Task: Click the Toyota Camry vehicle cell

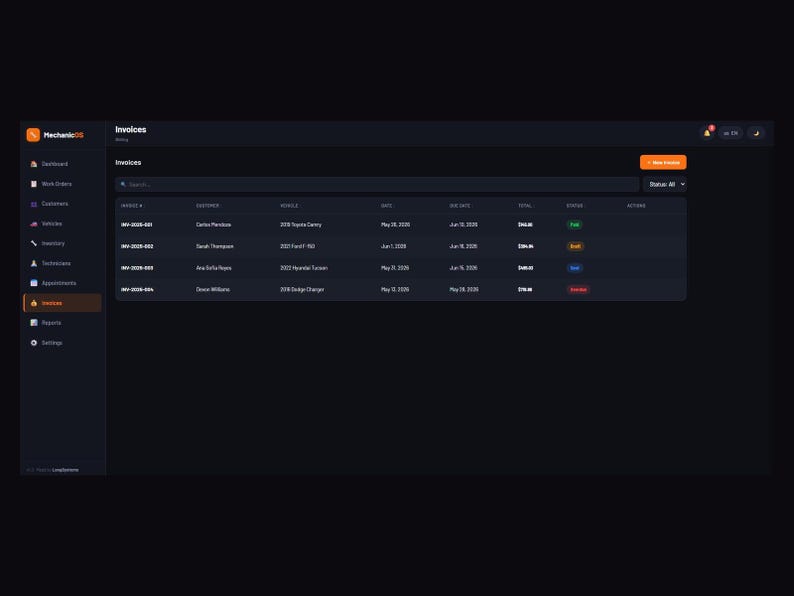Action: tap(301, 224)
